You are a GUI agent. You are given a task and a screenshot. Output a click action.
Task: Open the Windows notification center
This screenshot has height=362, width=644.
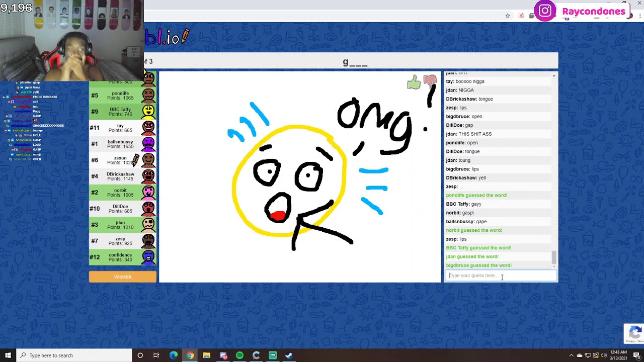636,355
